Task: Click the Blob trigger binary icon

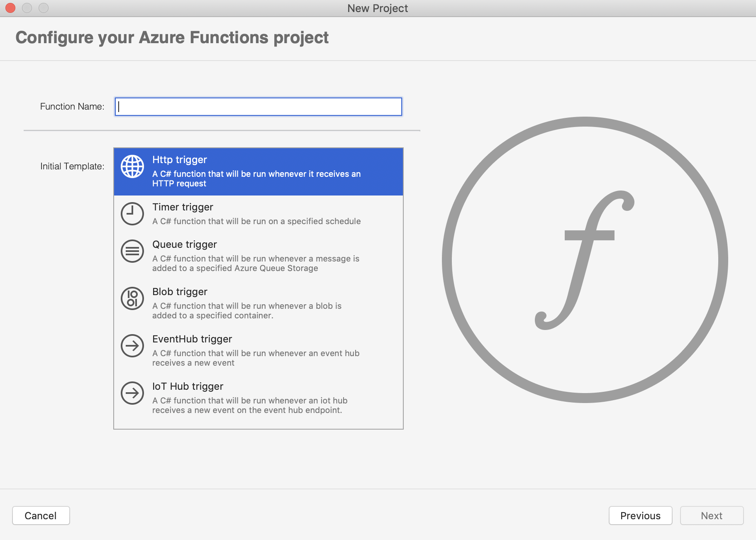Action: pos(132,298)
